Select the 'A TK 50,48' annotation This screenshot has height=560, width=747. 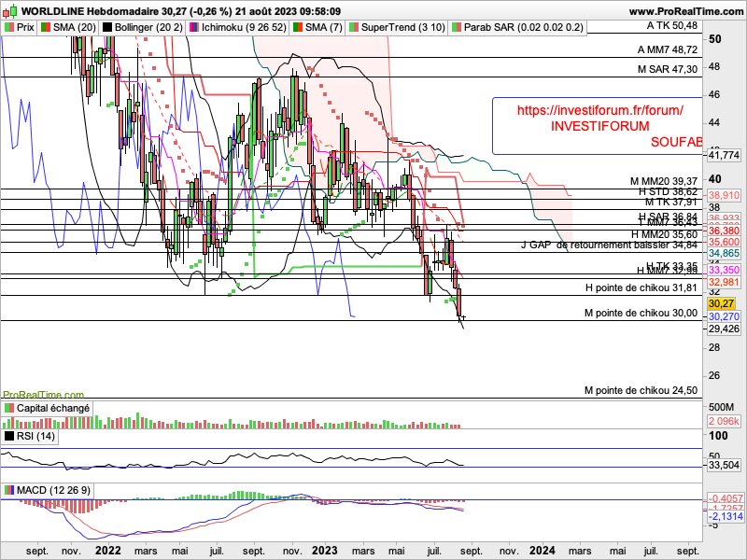[x=671, y=26]
